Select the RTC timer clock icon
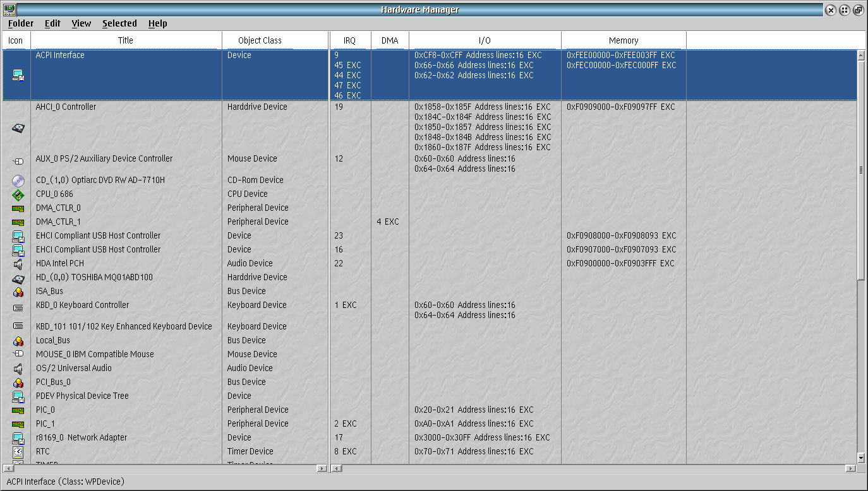The image size is (868, 491). (18, 452)
